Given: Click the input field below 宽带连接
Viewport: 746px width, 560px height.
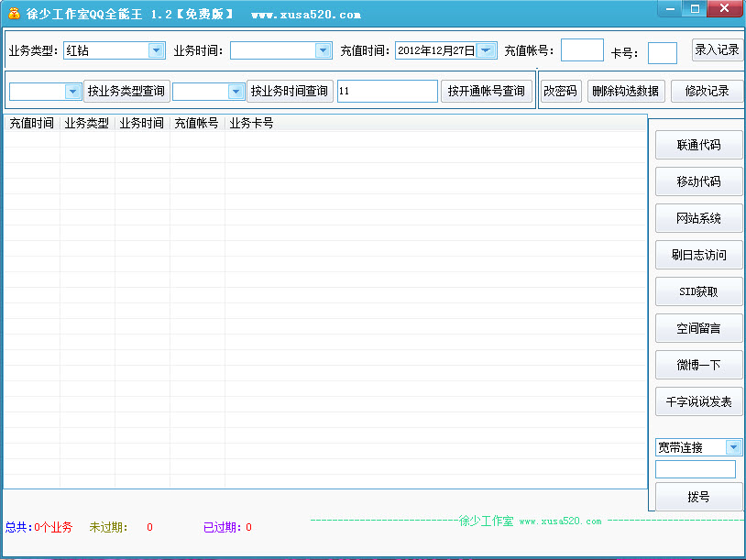Looking at the screenshot, I should coord(696,469).
